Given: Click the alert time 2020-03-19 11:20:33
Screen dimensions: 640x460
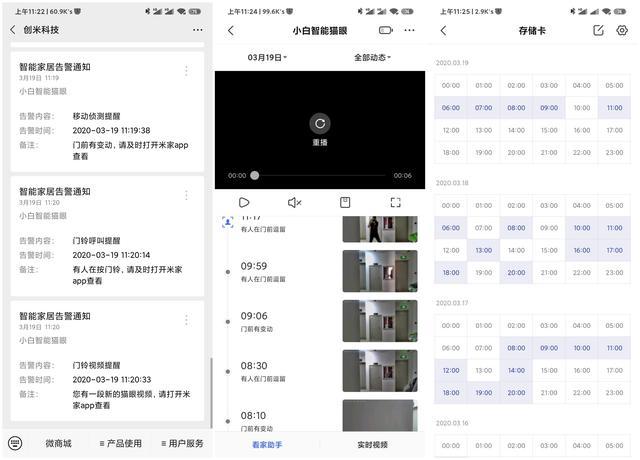Looking at the screenshot, I should pos(112,380).
